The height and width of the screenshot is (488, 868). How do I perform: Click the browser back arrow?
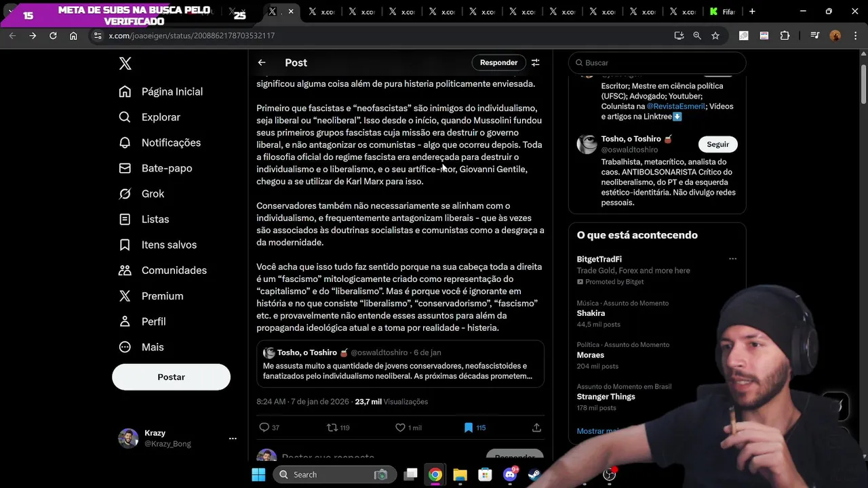tap(12, 35)
